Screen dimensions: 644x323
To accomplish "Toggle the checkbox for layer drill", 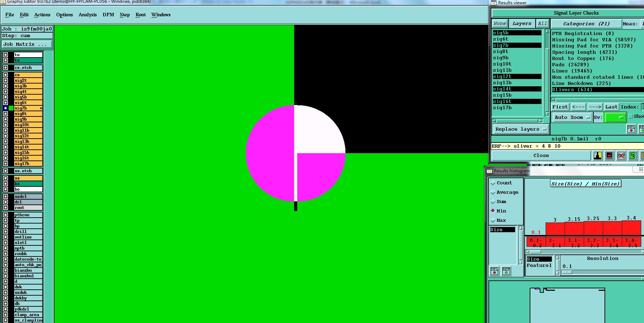I will pyautogui.click(x=6, y=232).
